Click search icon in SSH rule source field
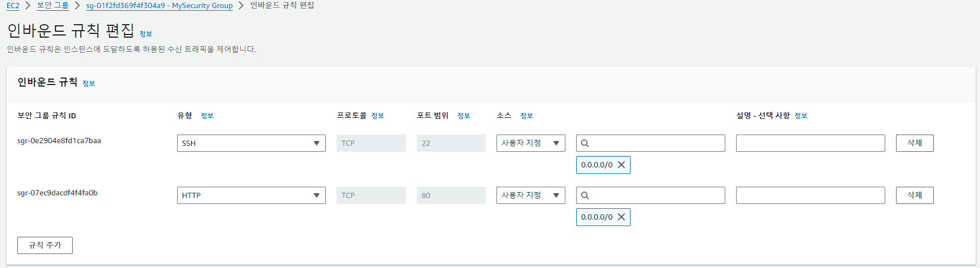This screenshot has width=980, height=268. point(585,143)
